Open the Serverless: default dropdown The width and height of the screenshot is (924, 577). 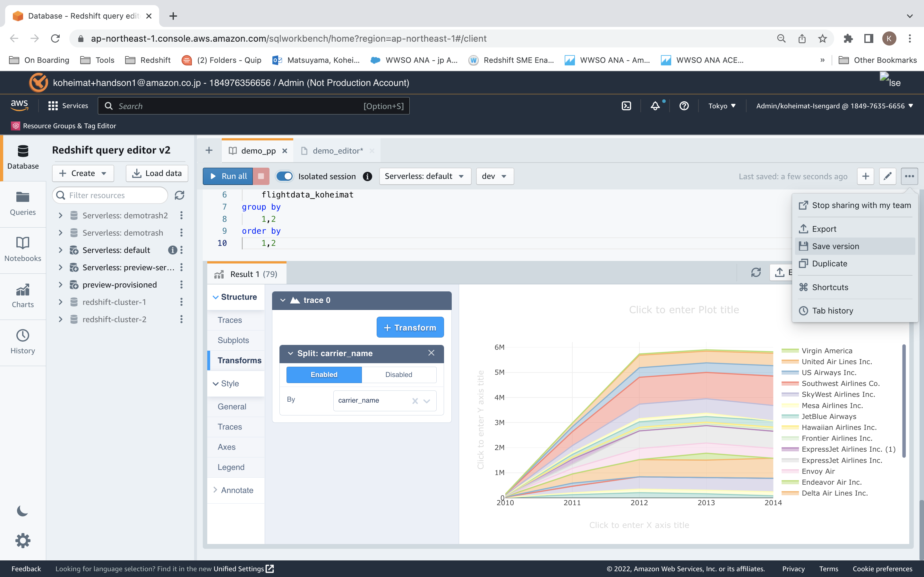coord(424,176)
